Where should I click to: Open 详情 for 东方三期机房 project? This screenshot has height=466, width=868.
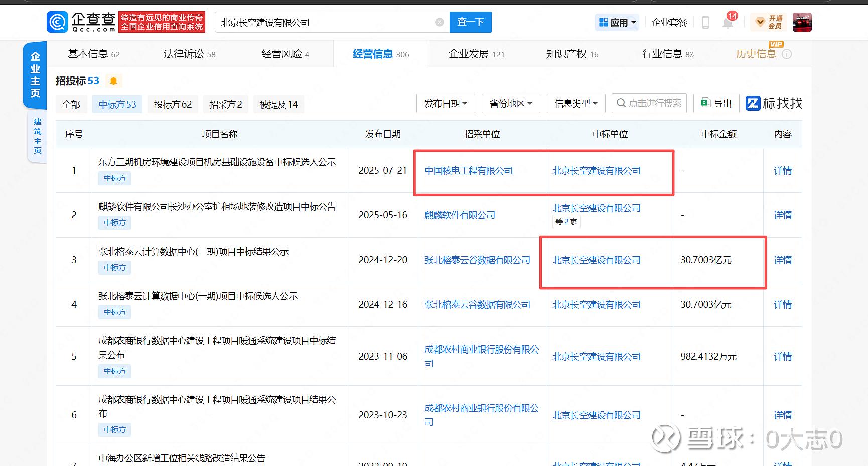(783, 171)
